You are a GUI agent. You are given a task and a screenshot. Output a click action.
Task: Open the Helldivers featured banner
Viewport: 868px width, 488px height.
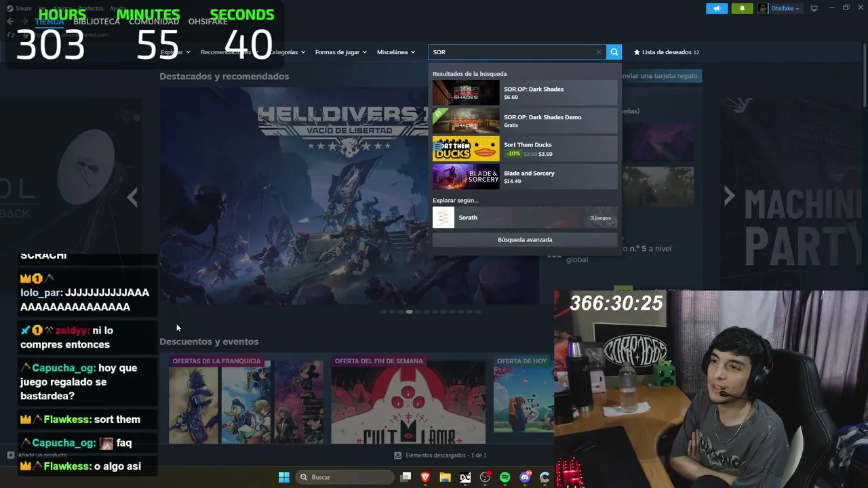[x=349, y=196]
